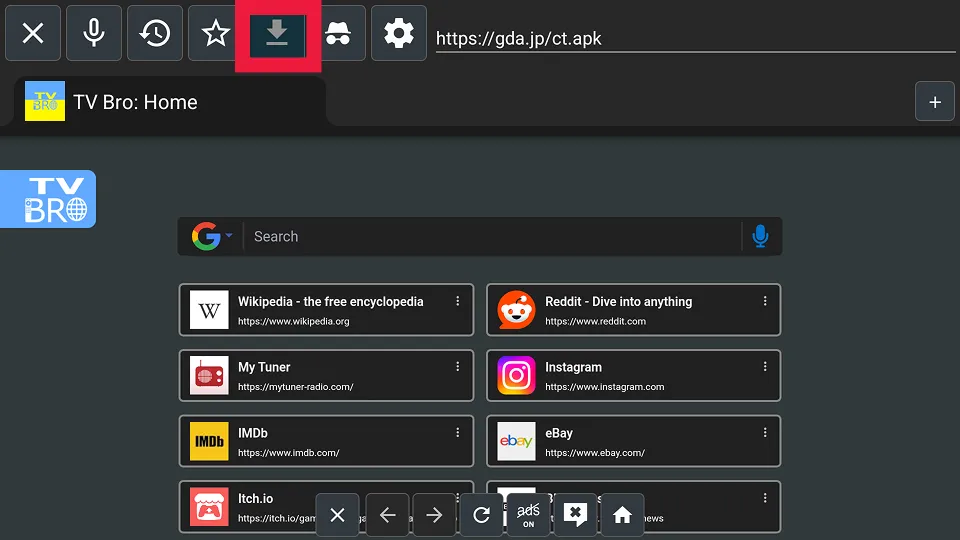Click the IMDb yellow logo thumbnail
The width and height of the screenshot is (960, 540).
point(209,441)
